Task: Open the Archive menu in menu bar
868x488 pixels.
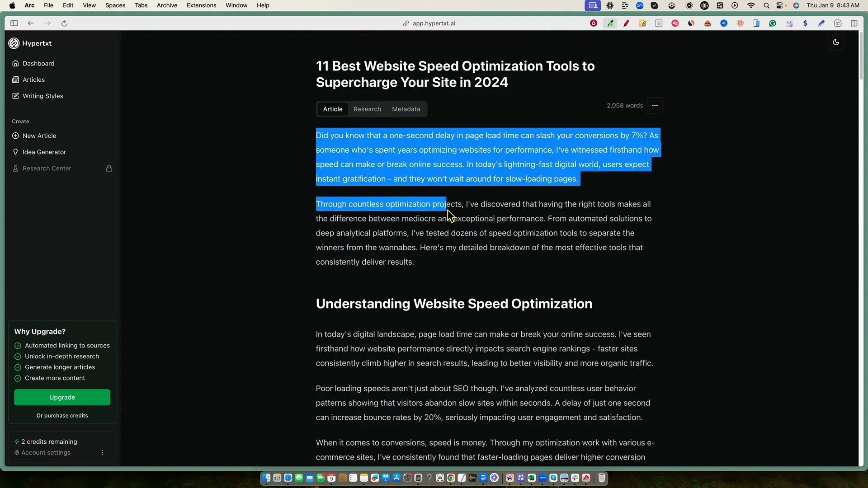Action: (167, 5)
